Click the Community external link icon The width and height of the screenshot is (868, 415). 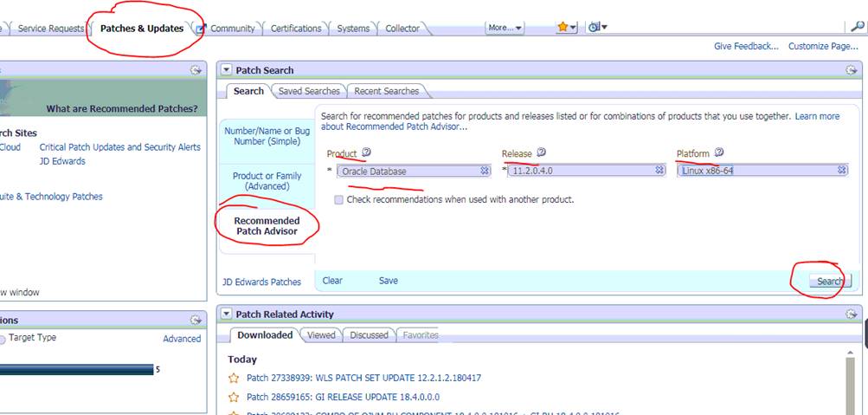click(201, 29)
